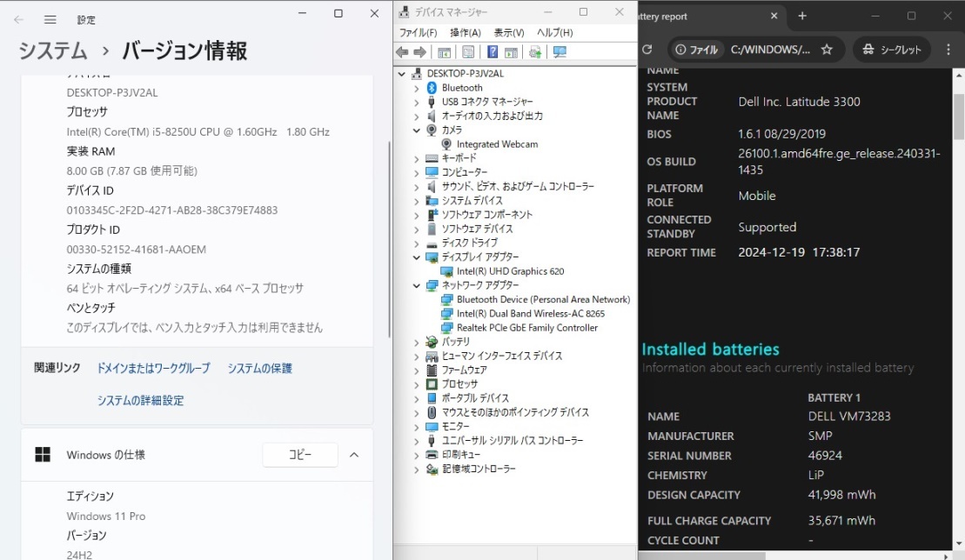The width and height of the screenshot is (965, 560).
Task: Click the コピー button for Windows の仕様
Action: point(300,455)
